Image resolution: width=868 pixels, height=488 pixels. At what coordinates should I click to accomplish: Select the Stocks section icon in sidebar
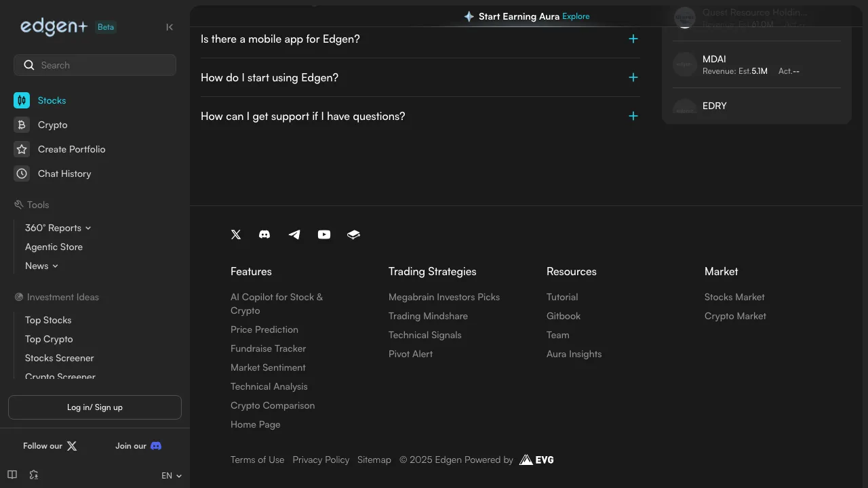tap(21, 100)
